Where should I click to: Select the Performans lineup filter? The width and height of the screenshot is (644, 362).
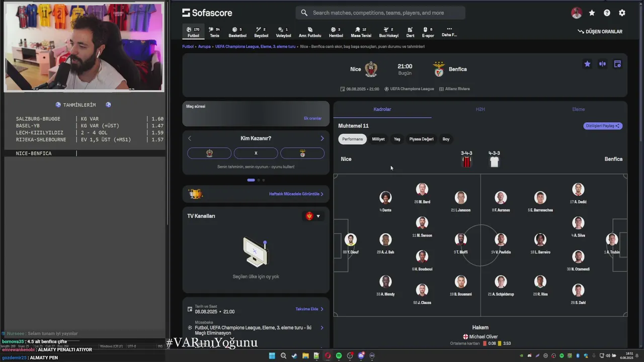pyautogui.click(x=352, y=139)
